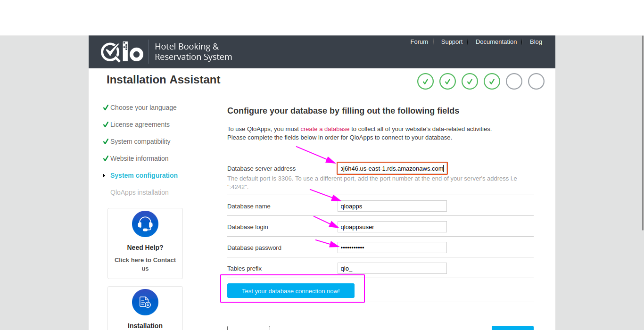Open the Forum link in header
The height and width of the screenshot is (330, 644).
click(x=419, y=42)
